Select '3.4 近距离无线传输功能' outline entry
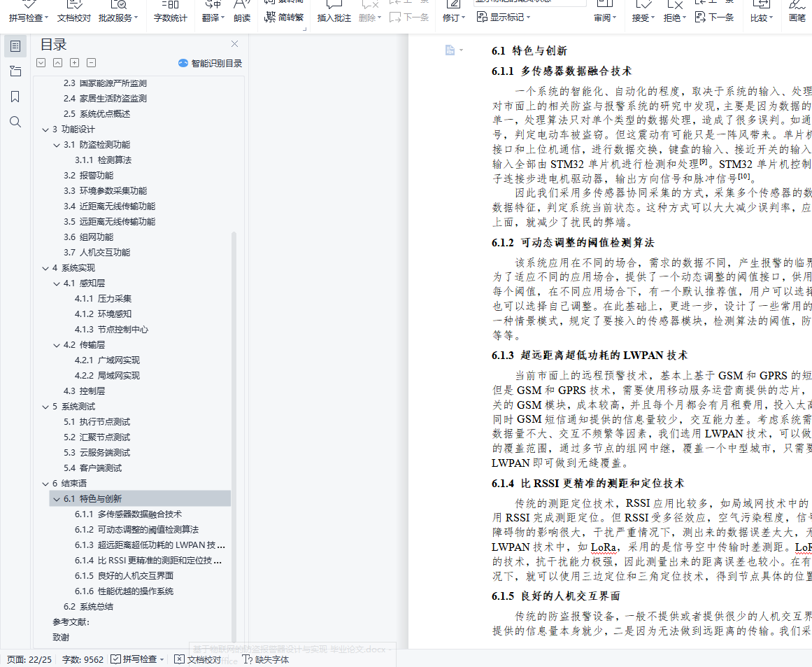The width and height of the screenshot is (812, 667). (109, 206)
